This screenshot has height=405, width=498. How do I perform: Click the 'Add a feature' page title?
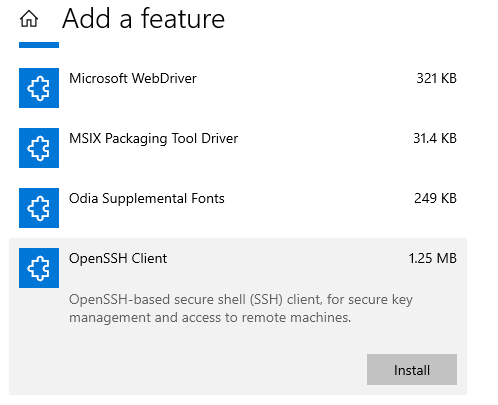click(143, 19)
